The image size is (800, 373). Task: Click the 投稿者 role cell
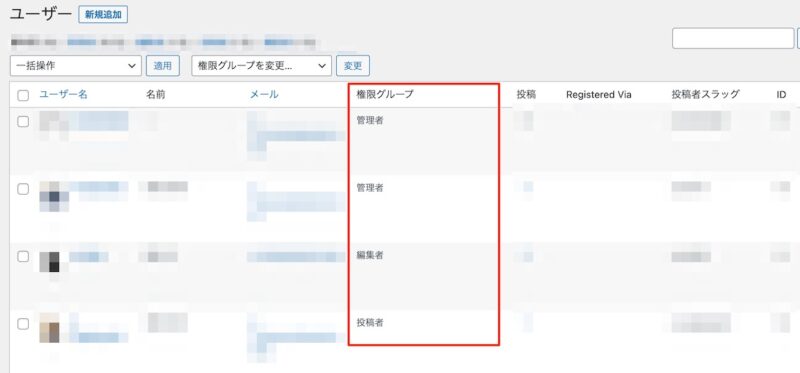369,323
